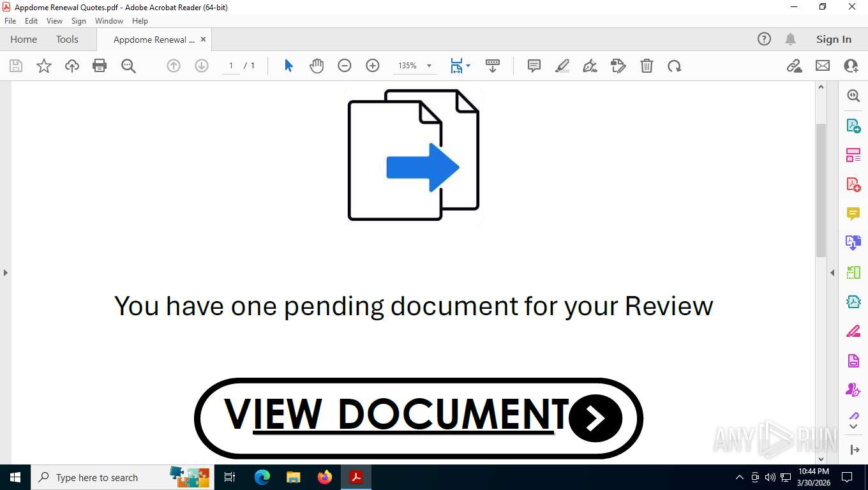Go to previous page arrow
Screen dimensions: 868x490
pos(174,66)
